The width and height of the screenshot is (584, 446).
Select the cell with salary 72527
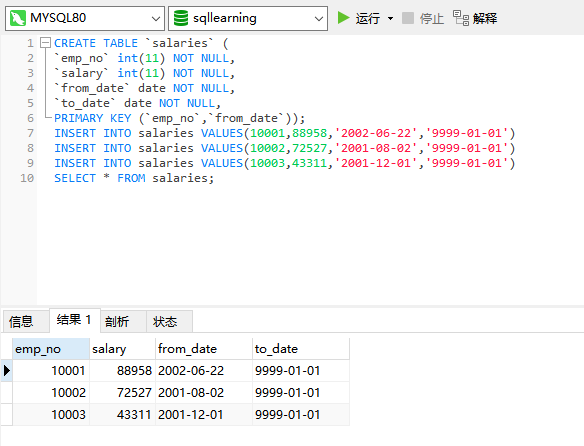pyautogui.click(x=122, y=392)
